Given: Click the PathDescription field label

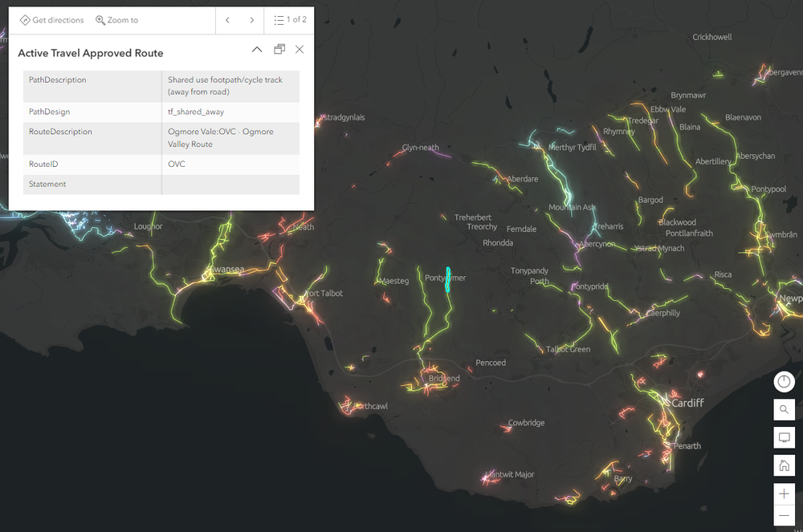Looking at the screenshot, I should point(57,79).
